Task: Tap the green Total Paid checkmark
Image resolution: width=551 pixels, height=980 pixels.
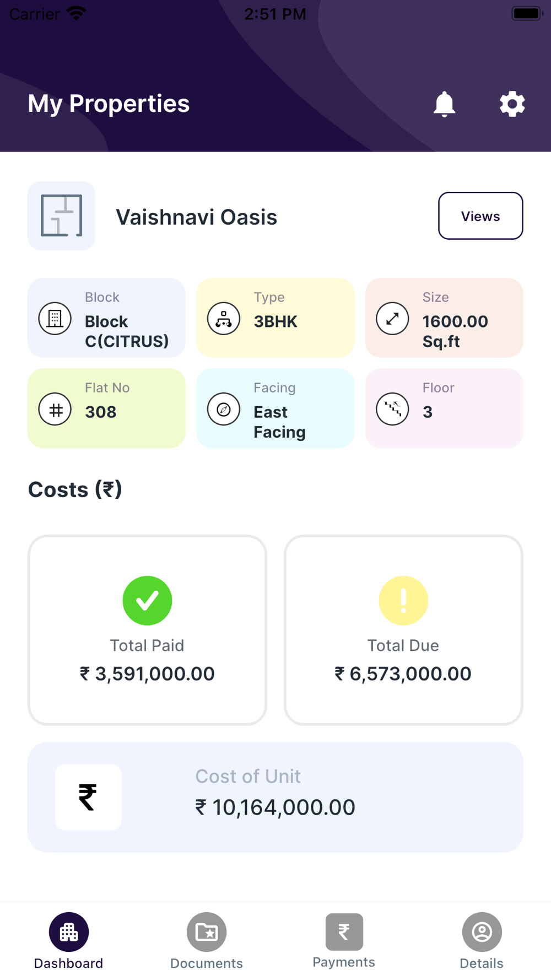Action: 147,600
